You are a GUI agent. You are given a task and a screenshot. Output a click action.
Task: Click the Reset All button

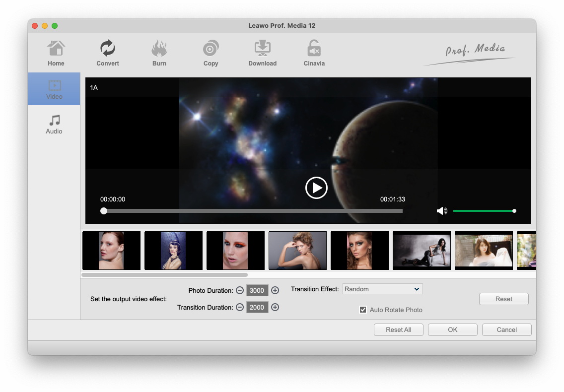399,329
